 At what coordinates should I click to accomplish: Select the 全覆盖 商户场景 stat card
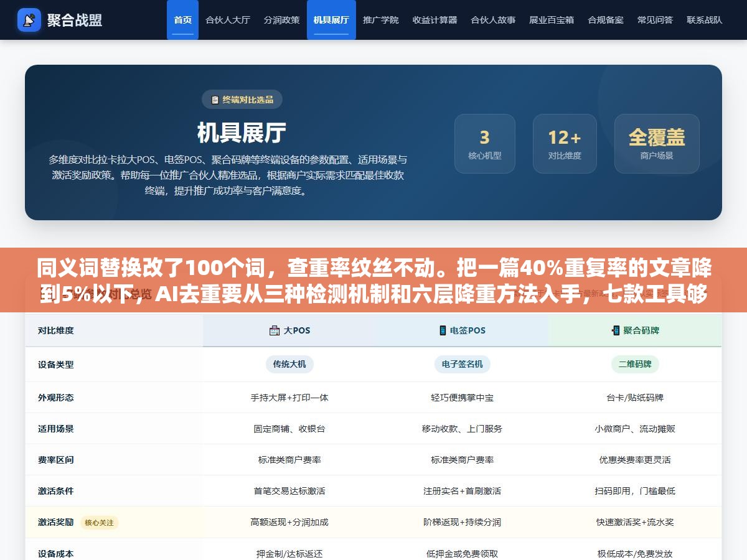pos(657,143)
